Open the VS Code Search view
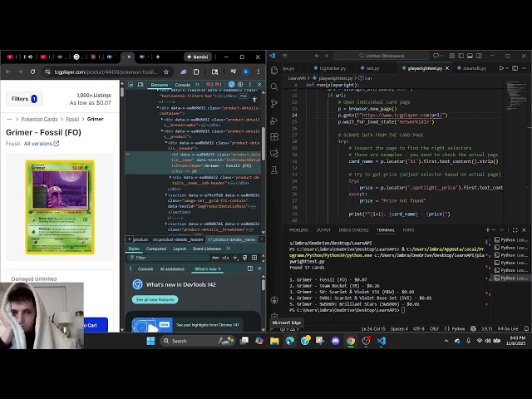Viewport: 532px width, 399px height. (x=274, y=86)
